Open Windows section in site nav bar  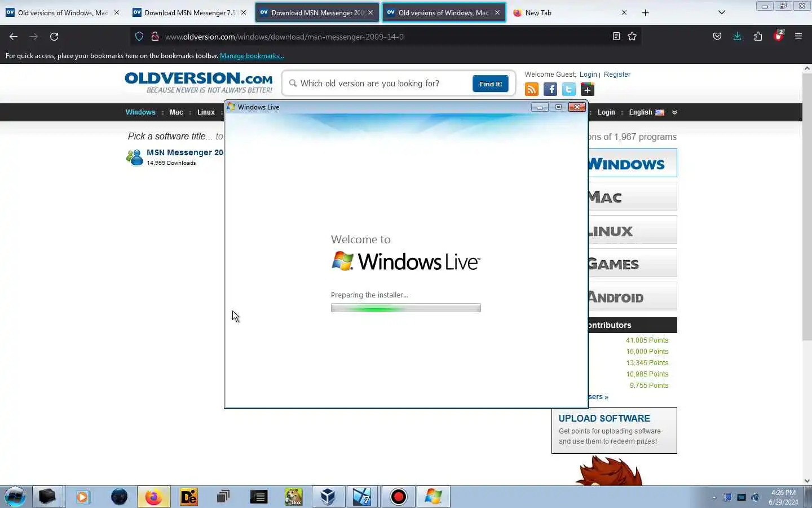[140, 112]
